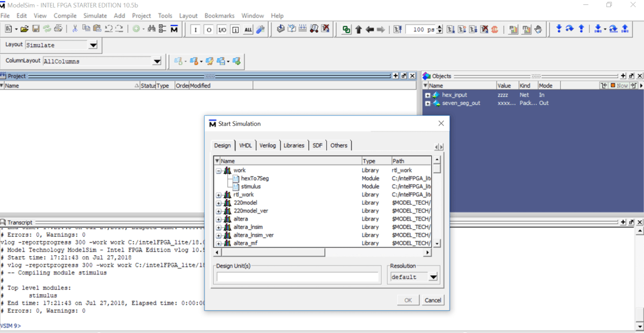Expand the 'hex_input' signal in Objects
Viewport: 644px width, 333px height.
click(x=427, y=95)
